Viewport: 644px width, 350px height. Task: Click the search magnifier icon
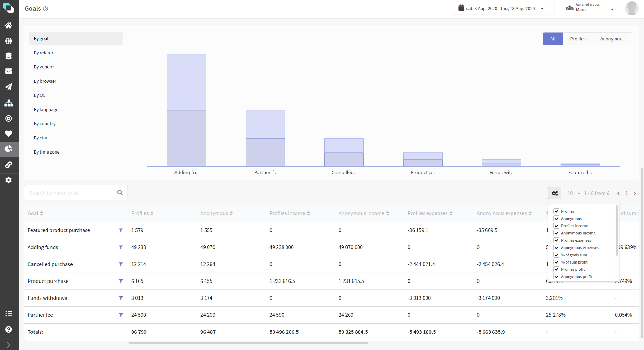point(120,193)
